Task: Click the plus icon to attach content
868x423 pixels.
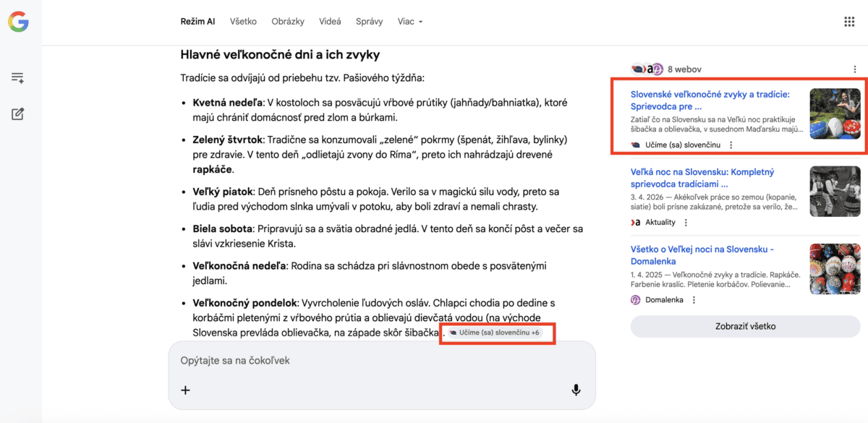Action: point(185,390)
